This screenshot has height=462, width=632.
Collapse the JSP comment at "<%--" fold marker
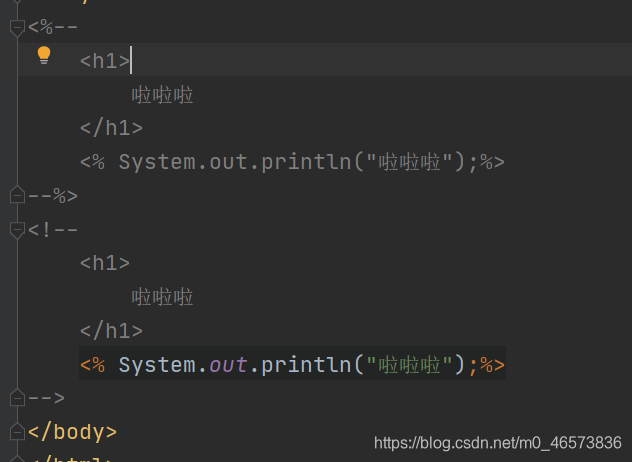(x=17, y=28)
